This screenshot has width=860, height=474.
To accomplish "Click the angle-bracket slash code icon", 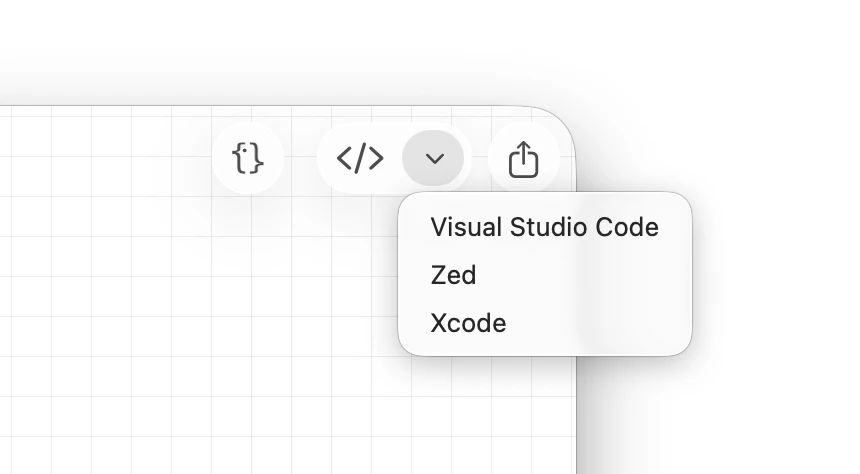I will [x=360, y=158].
